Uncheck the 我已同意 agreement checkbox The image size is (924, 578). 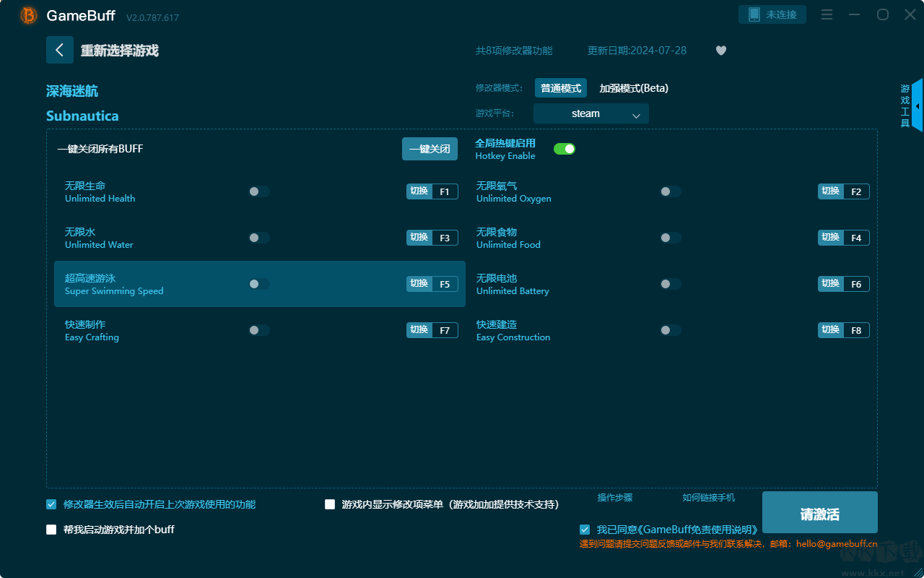tap(585, 530)
